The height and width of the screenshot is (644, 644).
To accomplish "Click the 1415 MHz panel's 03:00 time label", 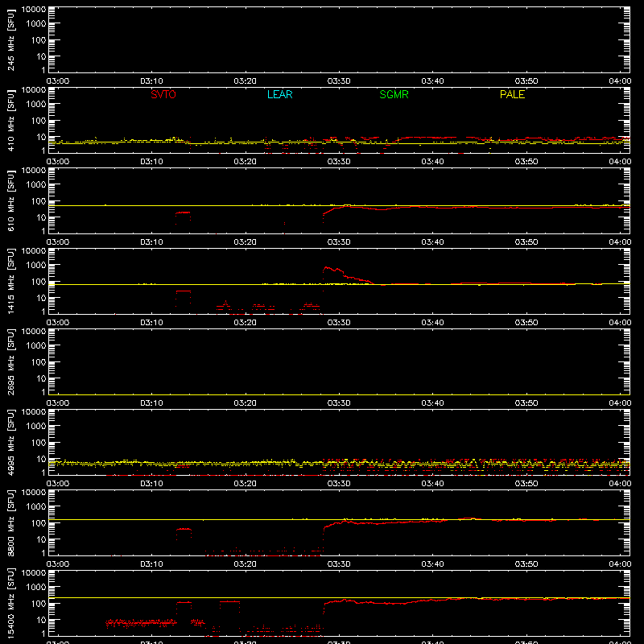I will pyautogui.click(x=58, y=323).
